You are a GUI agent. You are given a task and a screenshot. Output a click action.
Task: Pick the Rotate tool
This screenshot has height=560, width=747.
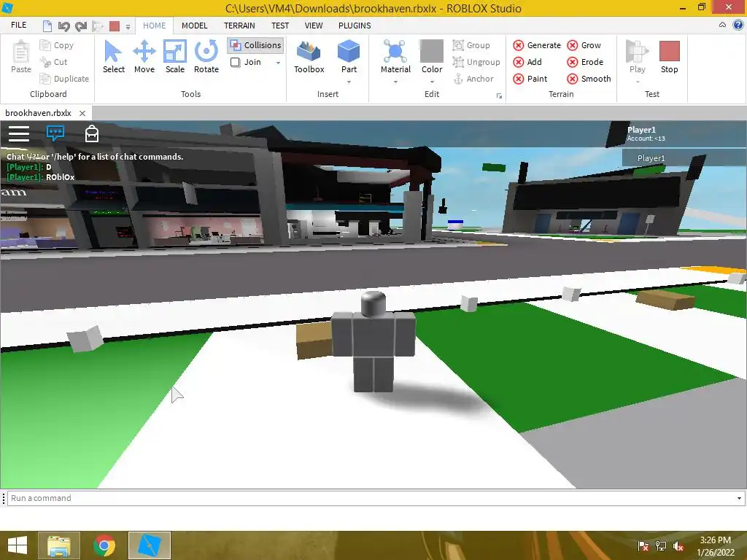(x=206, y=56)
